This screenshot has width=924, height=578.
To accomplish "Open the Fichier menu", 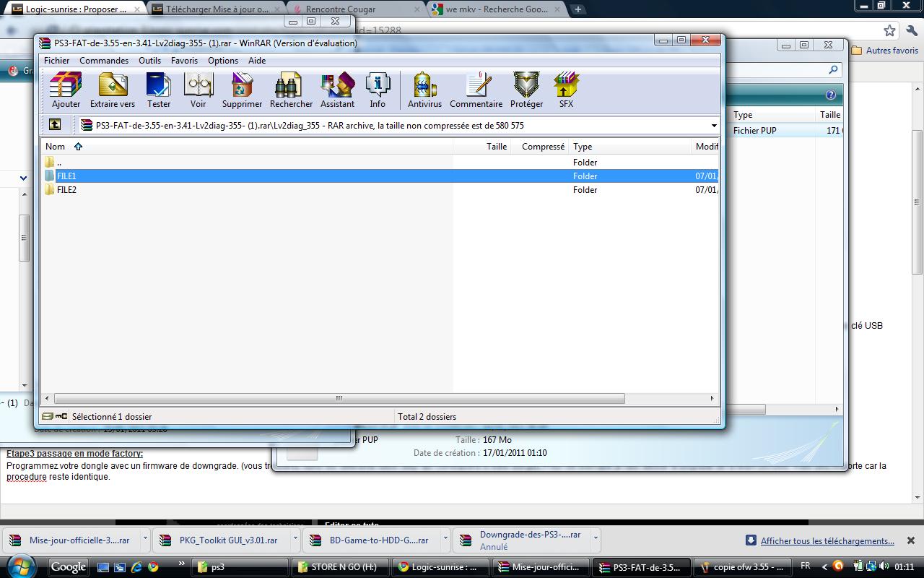I will 57,61.
